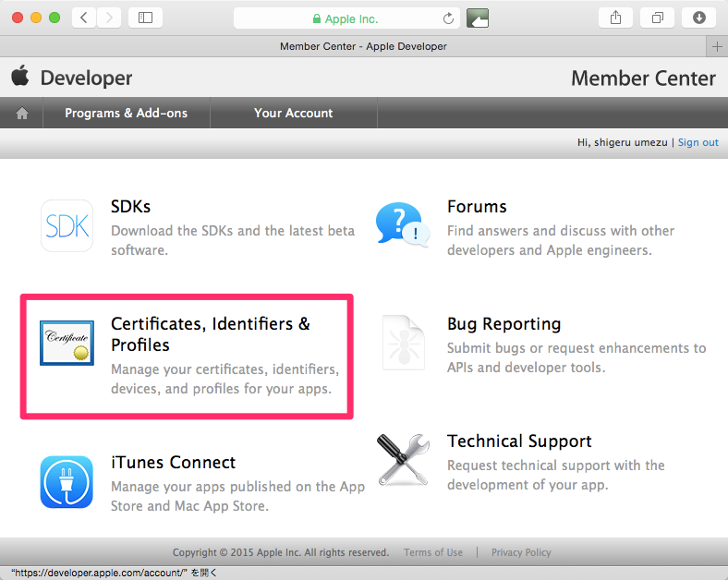The image size is (728, 580).
Task: Click the Sign out link
Action: [698, 142]
